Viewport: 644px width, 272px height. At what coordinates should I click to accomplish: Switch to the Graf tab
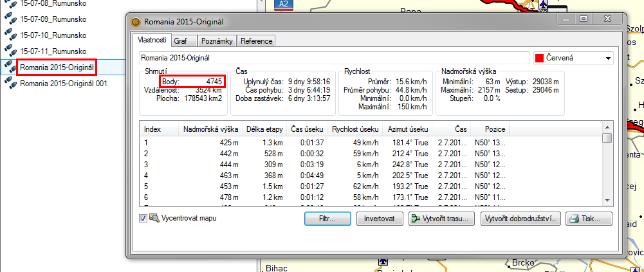coord(181,41)
